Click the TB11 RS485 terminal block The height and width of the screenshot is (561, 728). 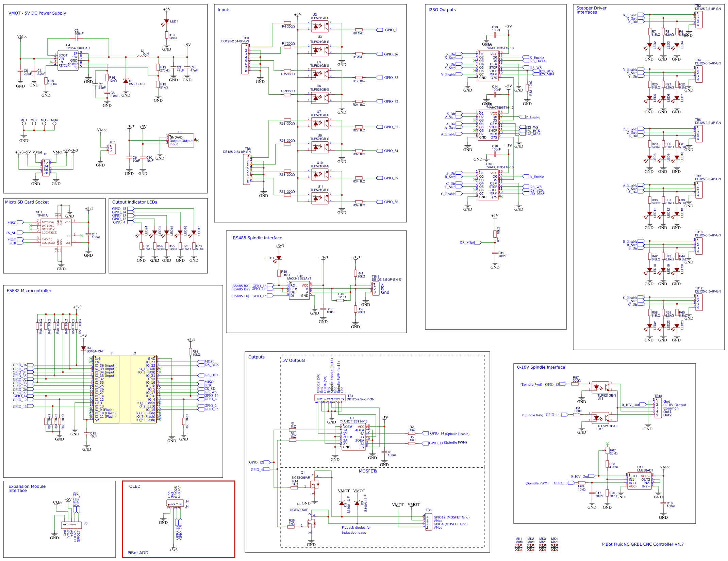pos(376,289)
